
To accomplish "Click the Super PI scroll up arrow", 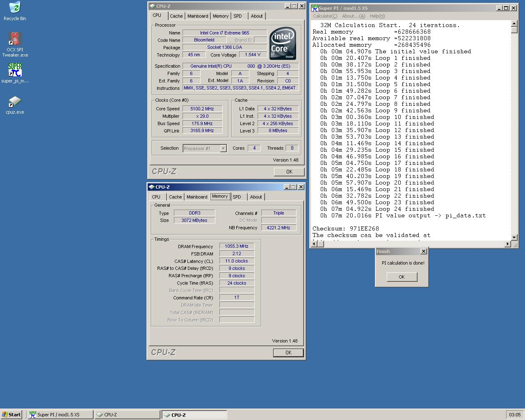I will tap(514, 23).
